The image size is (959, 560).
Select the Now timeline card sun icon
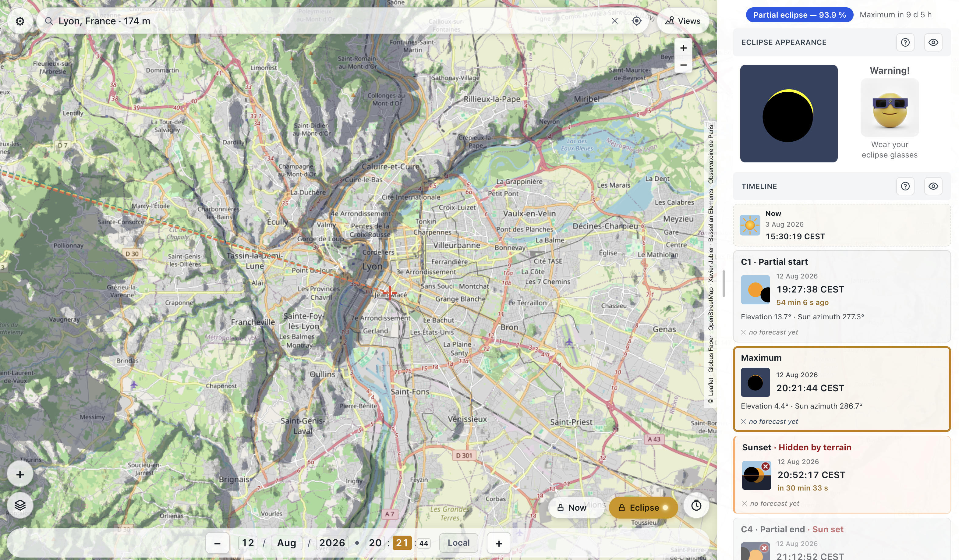(750, 225)
